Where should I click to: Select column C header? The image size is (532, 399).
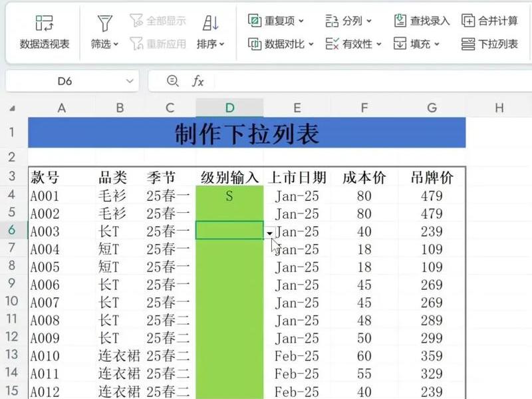170,108
